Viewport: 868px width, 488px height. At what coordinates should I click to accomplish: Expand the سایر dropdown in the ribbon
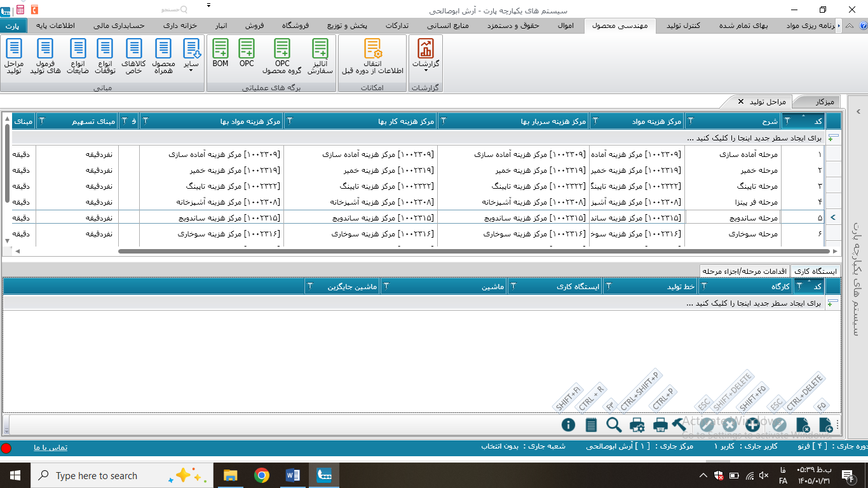point(191,57)
